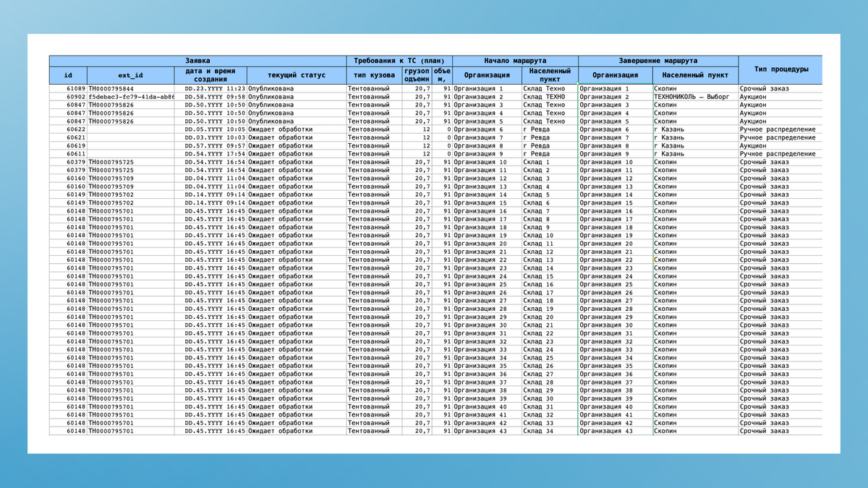Select "Организация 1" under Начало маршрута
Screen dimensions: 868x488
[x=488, y=89]
